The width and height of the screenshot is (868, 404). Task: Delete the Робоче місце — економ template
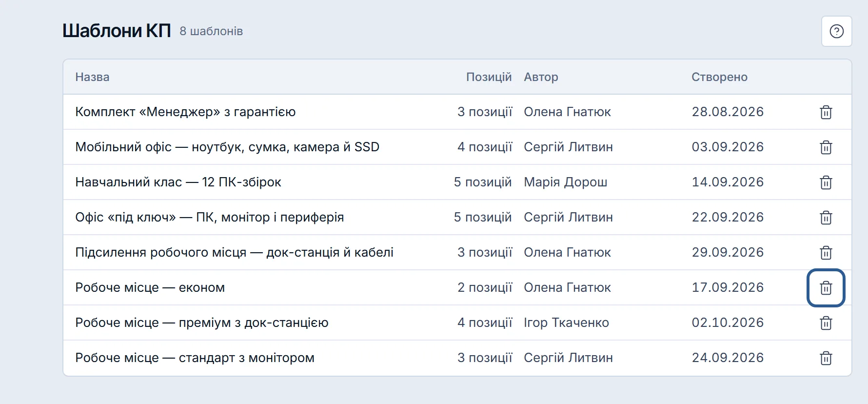(826, 288)
